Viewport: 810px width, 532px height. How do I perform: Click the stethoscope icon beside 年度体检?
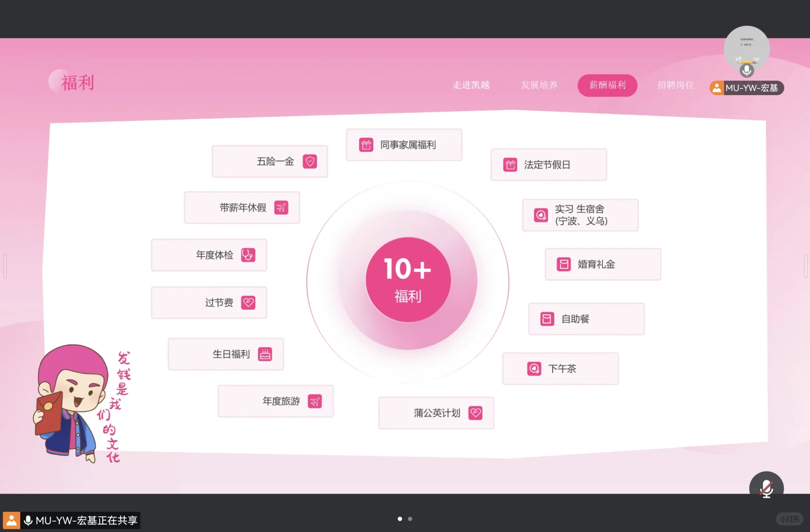(248, 255)
